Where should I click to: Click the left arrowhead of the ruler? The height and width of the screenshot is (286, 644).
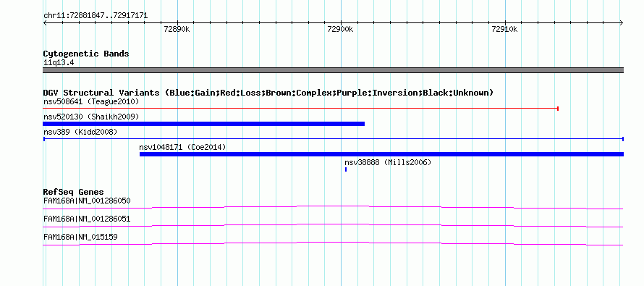45,23
